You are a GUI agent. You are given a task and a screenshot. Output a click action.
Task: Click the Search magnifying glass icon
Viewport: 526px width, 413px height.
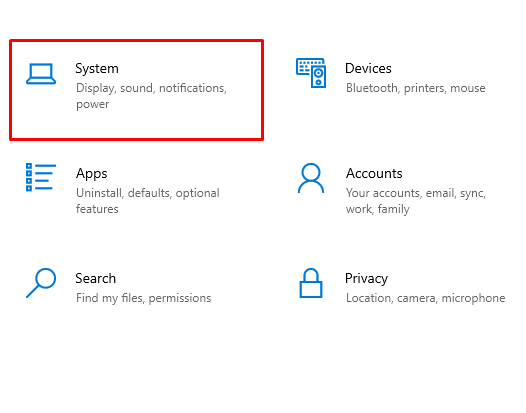[x=41, y=283]
